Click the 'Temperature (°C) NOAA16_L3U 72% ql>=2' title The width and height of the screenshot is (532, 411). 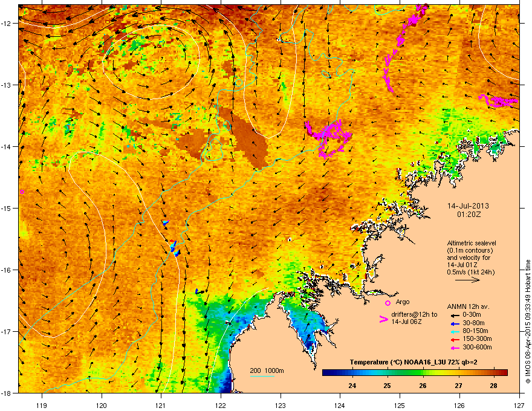click(414, 362)
